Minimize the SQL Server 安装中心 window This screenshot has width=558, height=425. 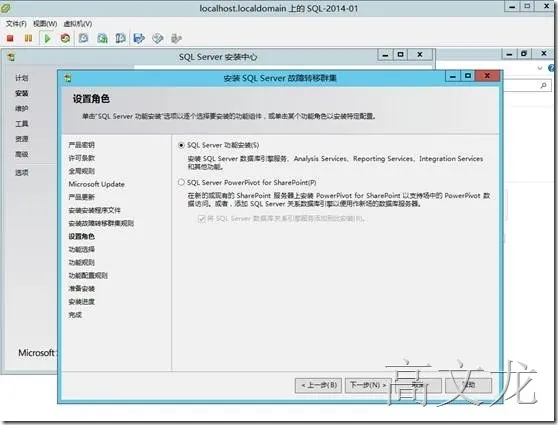[x=385, y=55]
